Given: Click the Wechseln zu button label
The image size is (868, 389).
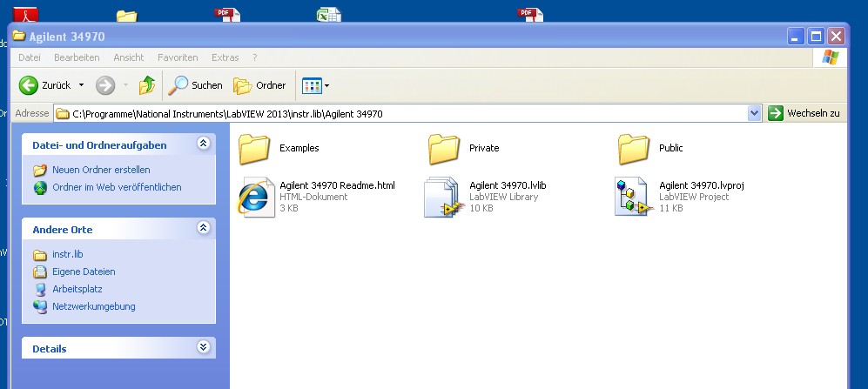Looking at the screenshot, I should click(813, 113).
